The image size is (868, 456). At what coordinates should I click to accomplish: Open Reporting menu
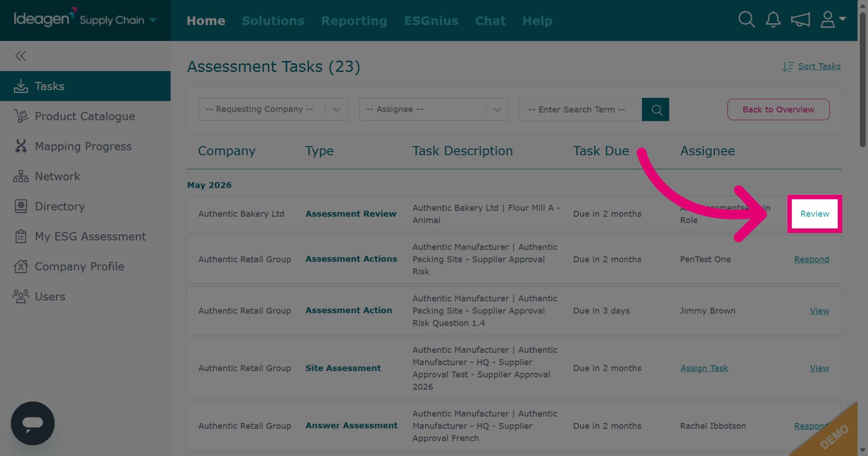point(354,21)
